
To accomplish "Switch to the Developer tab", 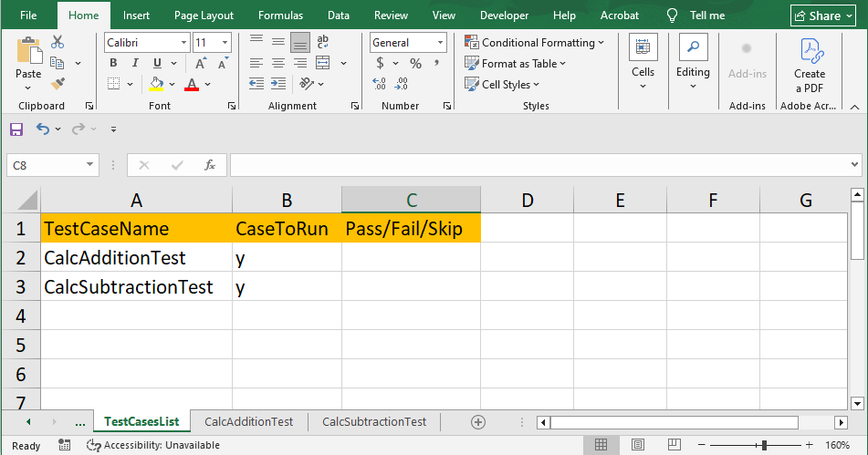I will [x=505, y=16].
